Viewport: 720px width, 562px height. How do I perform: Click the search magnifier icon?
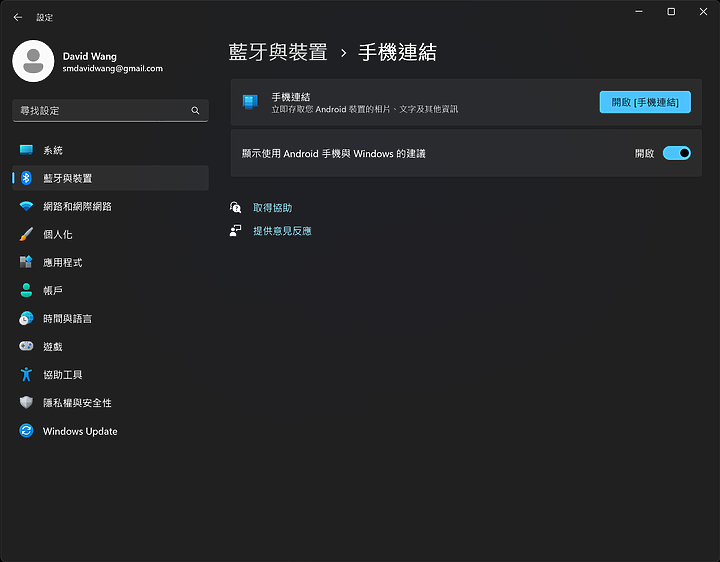195,111
